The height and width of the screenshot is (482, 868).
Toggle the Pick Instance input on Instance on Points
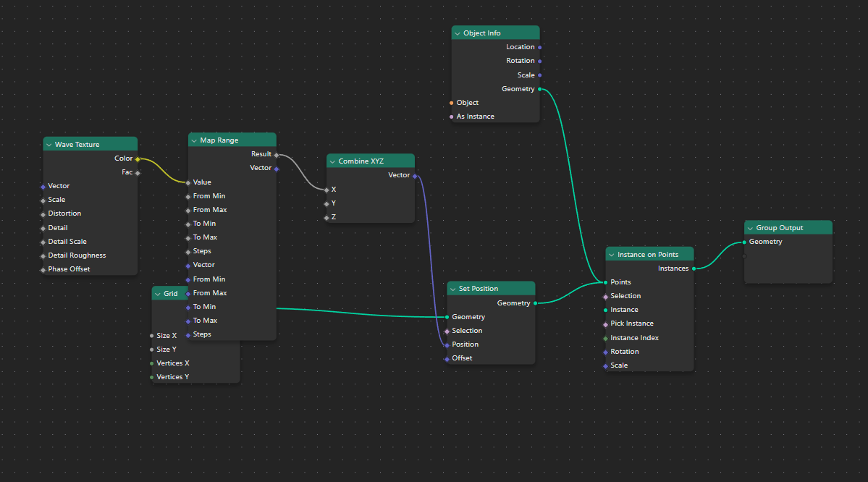tap(605, 323)
